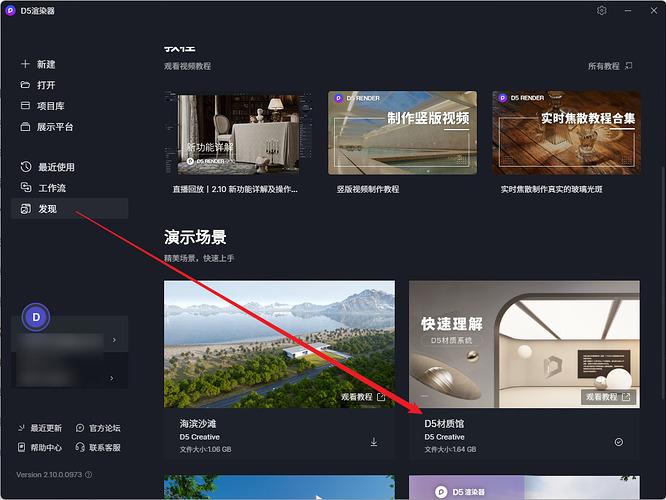The image size is (666, 500).
Task: Click the 帮助中心 document icon
Action: (x=21, y=447)
